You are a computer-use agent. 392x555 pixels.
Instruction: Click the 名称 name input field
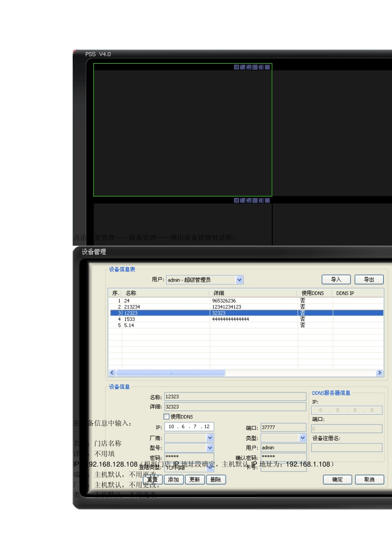point(235,397)
